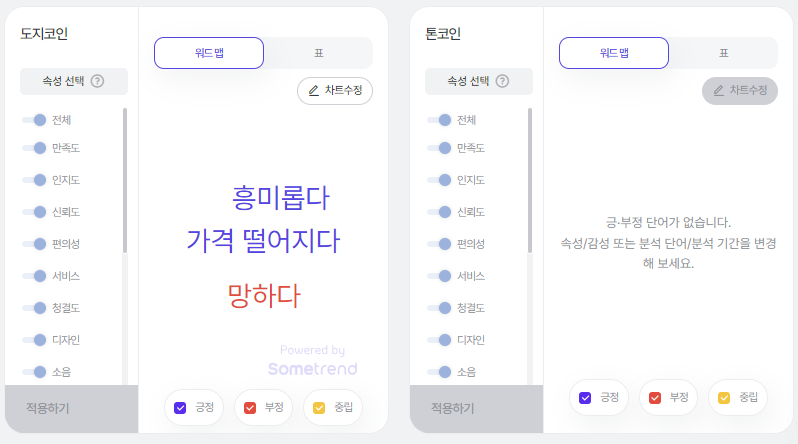Toggle 만족도 switch in 톤코인 panel
The height and width of the screenshot is (444, 798).
[x=439, y=148]
